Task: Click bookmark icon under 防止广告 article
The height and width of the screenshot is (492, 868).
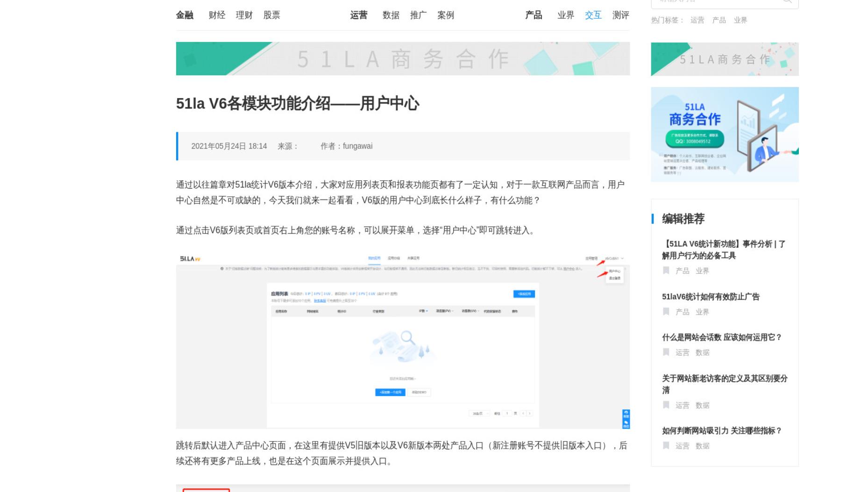Action: click(666, 312)
